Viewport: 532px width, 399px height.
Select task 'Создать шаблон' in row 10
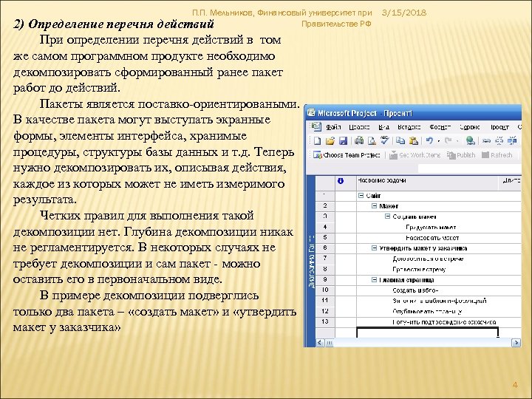click(415, 290)
